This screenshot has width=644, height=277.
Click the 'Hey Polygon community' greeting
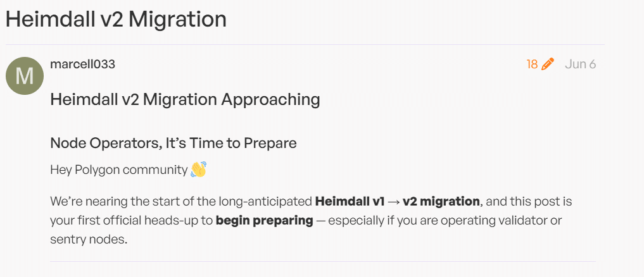pos(119,170)
